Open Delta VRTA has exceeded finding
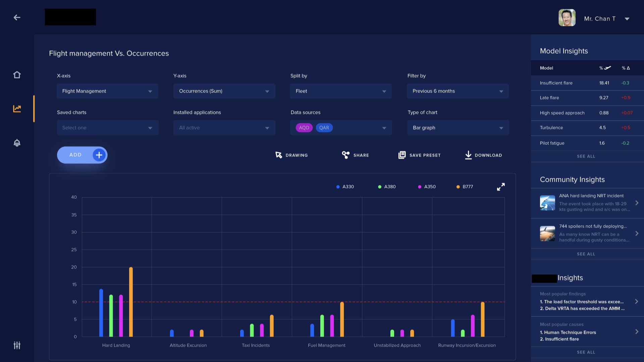644x362 pixels. coord(582,309)
